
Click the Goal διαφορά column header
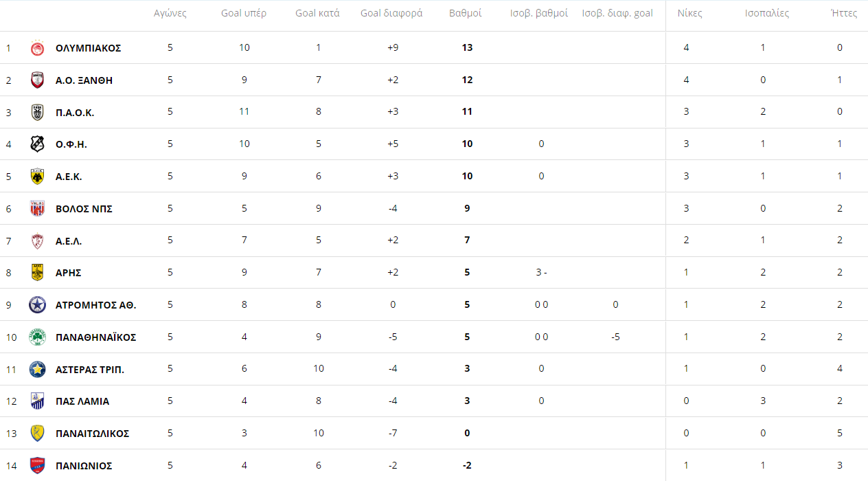pyautogui.click(x=391, y=13)
